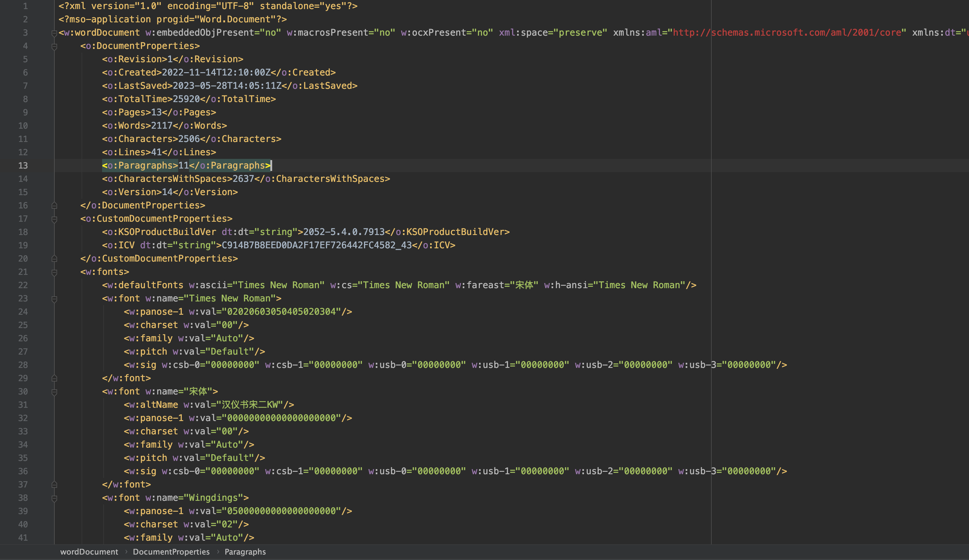
Task: Click the o:Paragraphs value 11
Action: click(x=183, y=166)
